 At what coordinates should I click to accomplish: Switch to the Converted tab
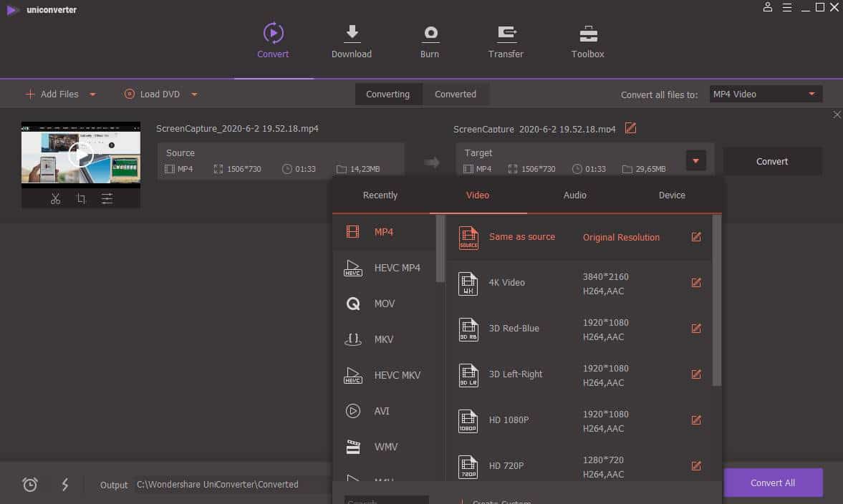[456, 94]
